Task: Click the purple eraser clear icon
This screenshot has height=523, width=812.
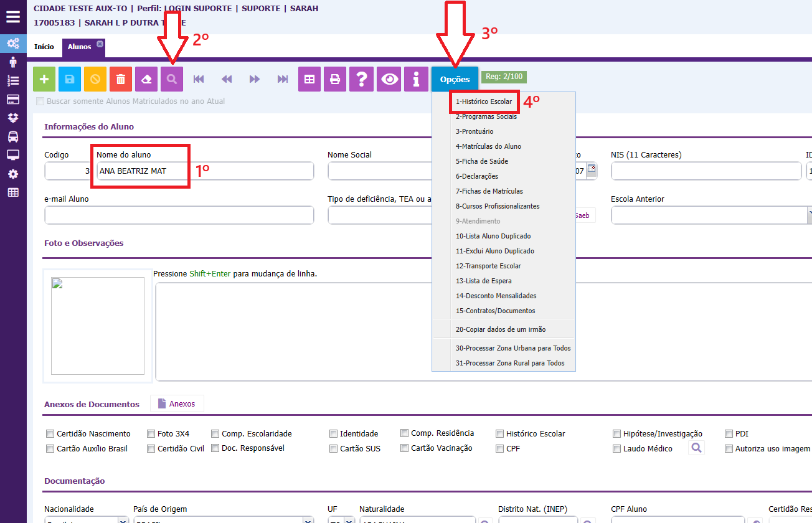Action: pos(146,79)
